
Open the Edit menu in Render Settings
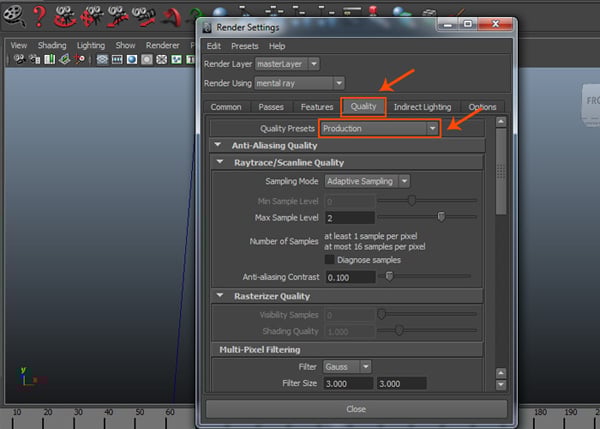tap(214, 46)
